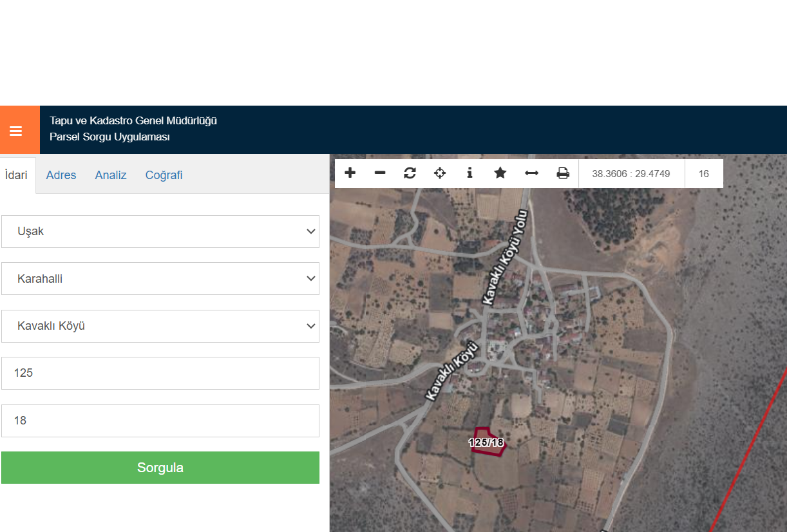Expand the Uşak province dropdown
This screenshot has width=787, height=532.
pyautogui.click(x=160, y=231)
